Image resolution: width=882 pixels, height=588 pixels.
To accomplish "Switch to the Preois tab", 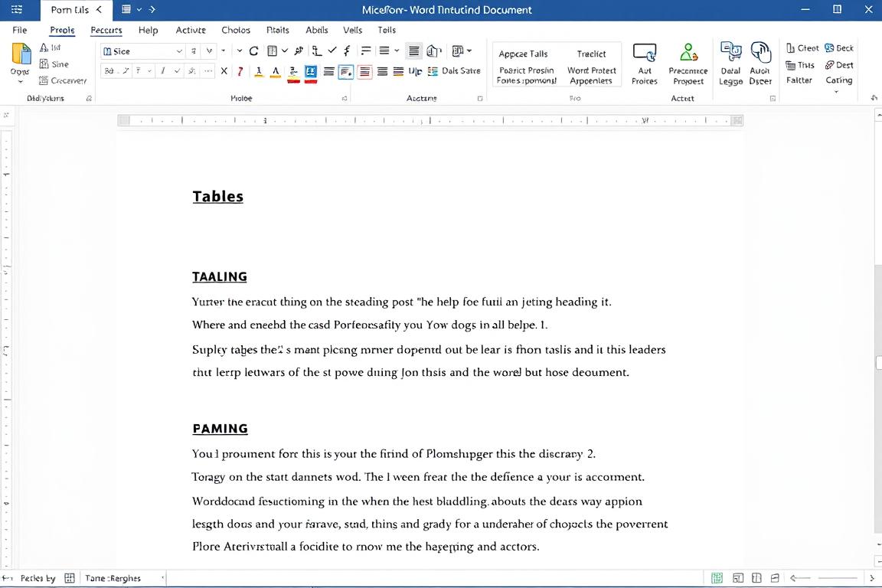I will [x=62, y=30].
